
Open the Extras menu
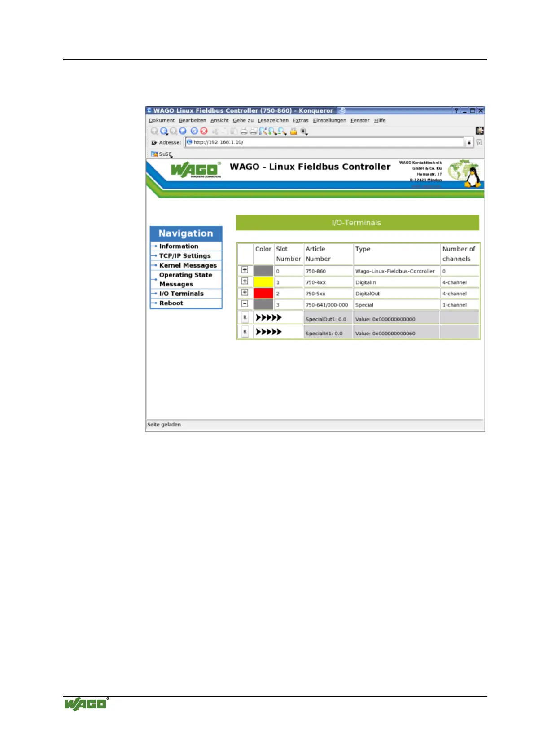point(301,120)
